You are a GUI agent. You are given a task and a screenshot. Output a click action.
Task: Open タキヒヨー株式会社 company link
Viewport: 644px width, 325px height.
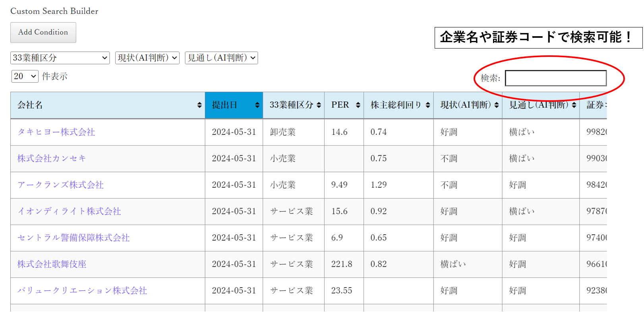coord(56,132)
